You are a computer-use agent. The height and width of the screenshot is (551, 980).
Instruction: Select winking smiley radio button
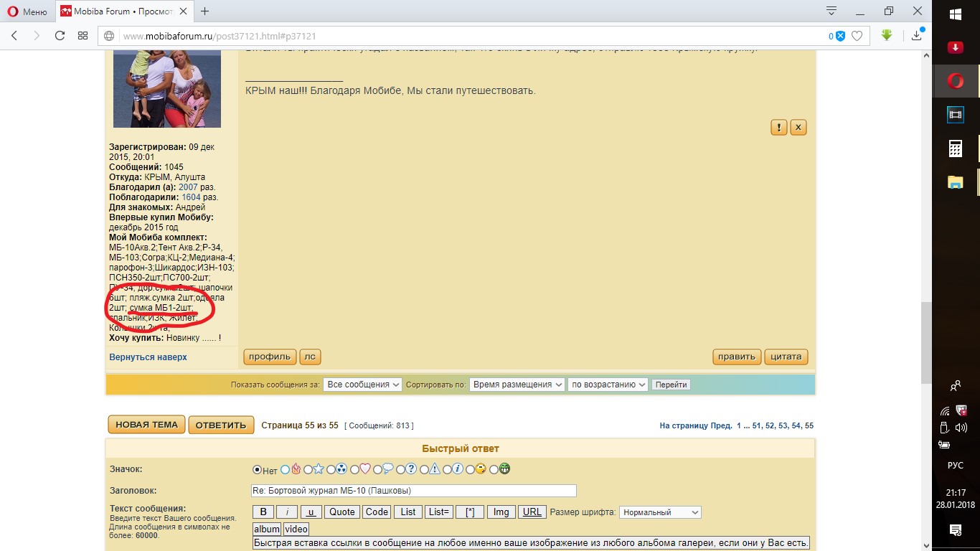[471, 470]
